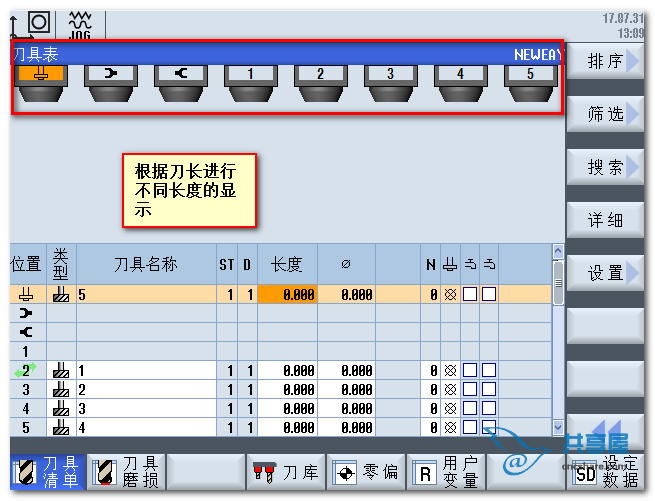Image resolution: width=655 pixels, height=501 pixels.
Task: Toggle first coolant checkbox for tool 4
Action: [x=470, y=427]
